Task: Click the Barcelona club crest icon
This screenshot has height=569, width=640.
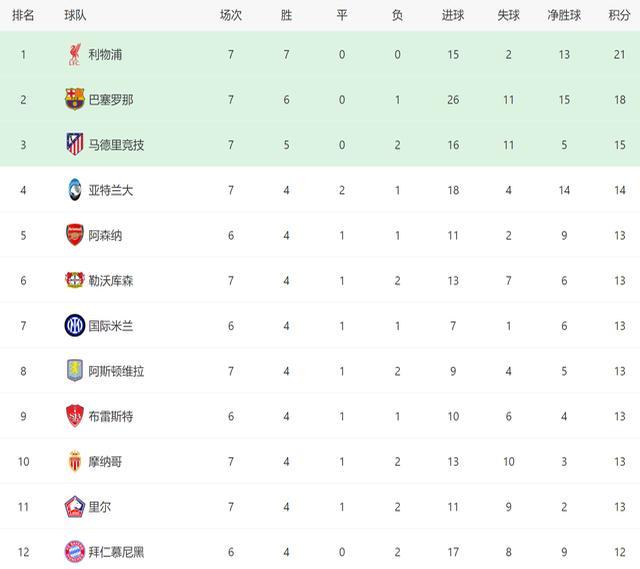Action: pos(75,99)
